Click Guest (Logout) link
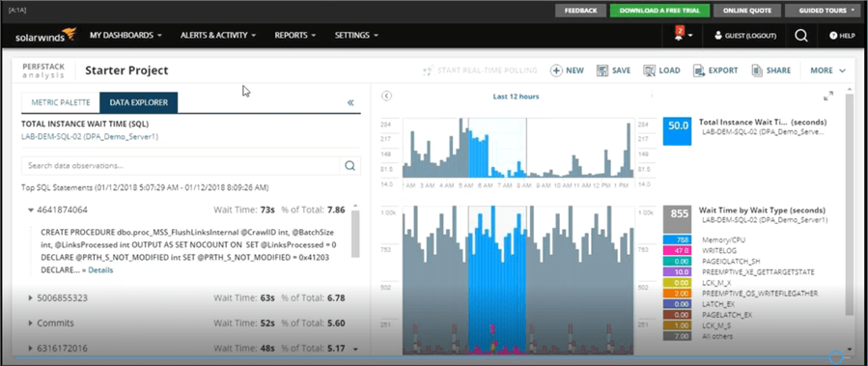Image resolution: width=868 pixels, height=366 pixels. pyautogui.click(x=750, y=36)
